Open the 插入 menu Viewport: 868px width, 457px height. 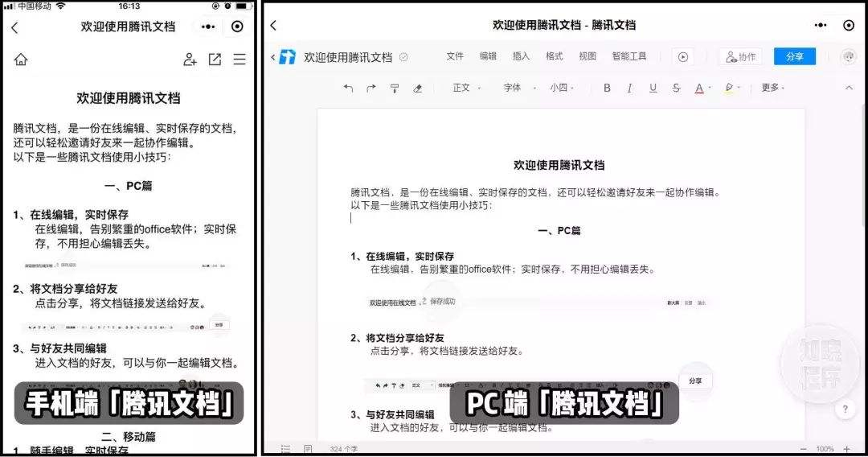pyautogui.click(x=521, y=56)
